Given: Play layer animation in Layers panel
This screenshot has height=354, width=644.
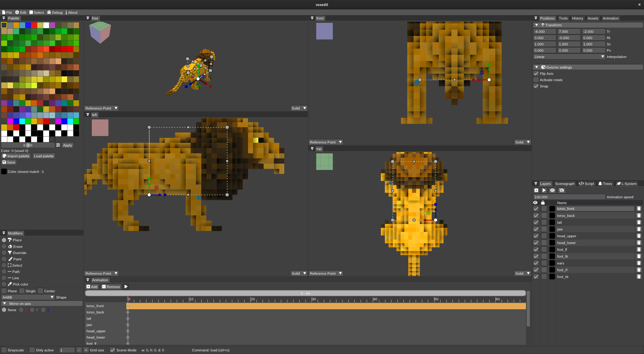Looking at the screenshot, I should point(544,190).
